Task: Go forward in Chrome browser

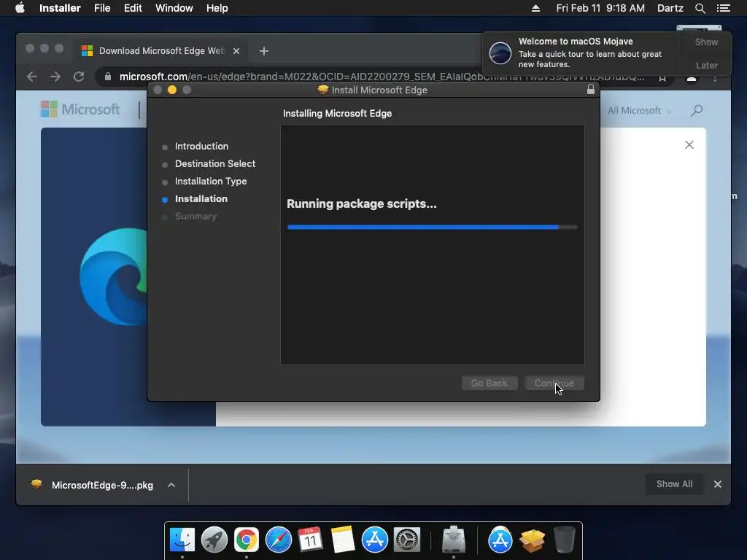Action: pyautogui.click(x=55, y=77)
